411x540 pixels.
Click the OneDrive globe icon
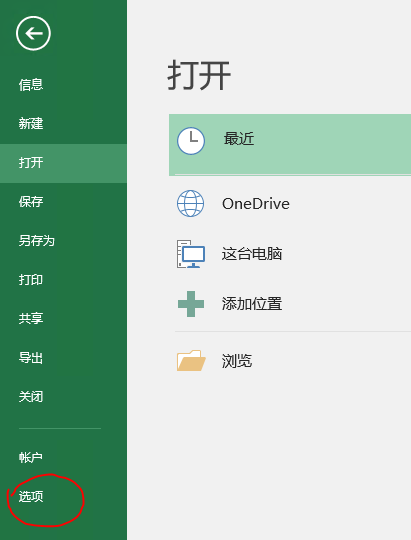coord(191,204)
